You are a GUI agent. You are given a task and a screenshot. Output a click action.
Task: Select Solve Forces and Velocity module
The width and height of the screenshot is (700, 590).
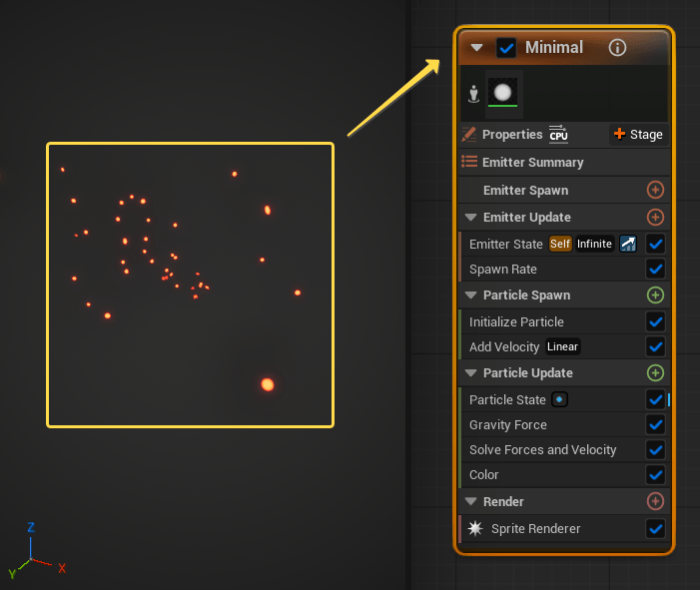tap(542, 450)
